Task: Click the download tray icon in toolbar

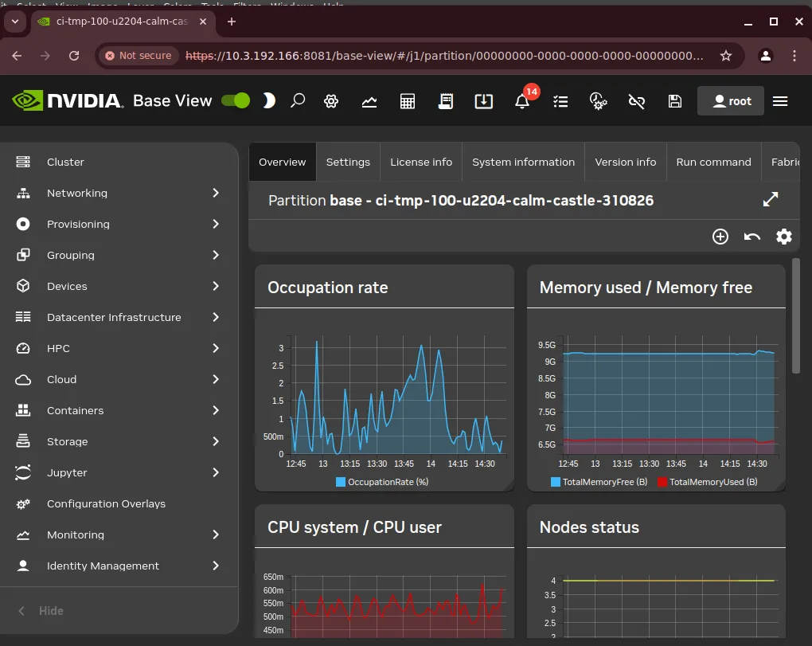Action: [x=484, y=101]
